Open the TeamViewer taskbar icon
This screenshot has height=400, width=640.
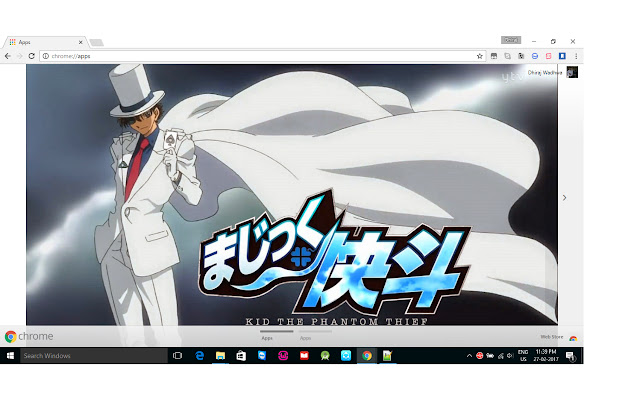coord(262,356)
